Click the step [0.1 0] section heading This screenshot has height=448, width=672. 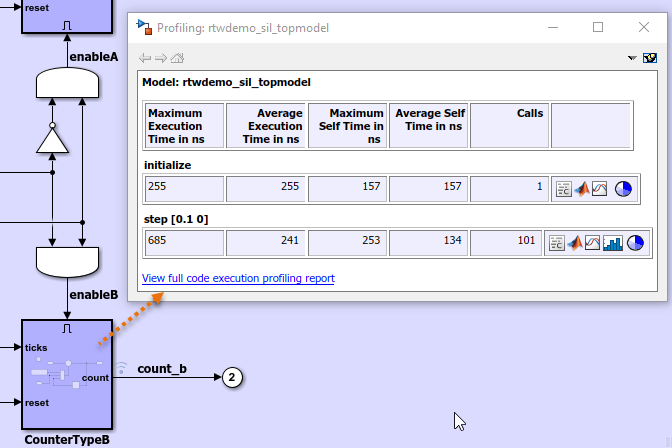point(176,219)
